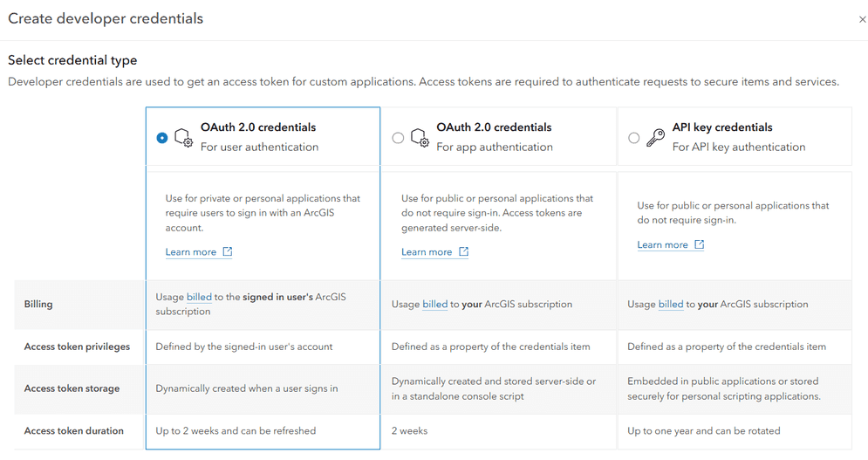Click external link icon under API key credentials
The width and height of the screenshot is (868, 460).
pyautogui.click(x=699, y=244)
